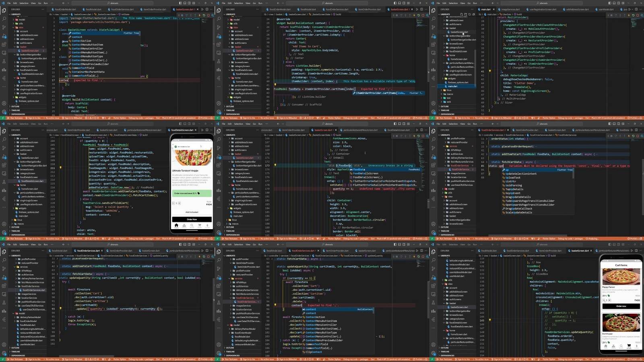Select ContainerBoxParentData from the autocomplete list

pyautogui.click(x=88, y=72)
